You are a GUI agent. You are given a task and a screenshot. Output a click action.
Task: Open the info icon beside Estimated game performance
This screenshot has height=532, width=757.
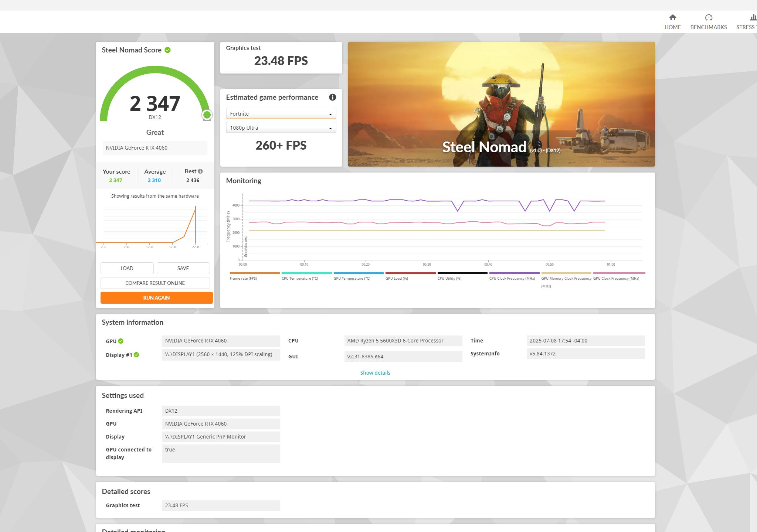pos(332,97)
